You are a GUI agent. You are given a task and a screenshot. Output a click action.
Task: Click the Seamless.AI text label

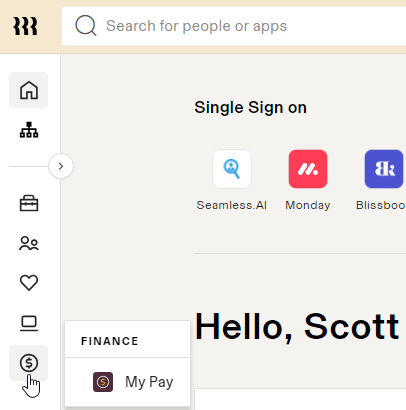click(x=232, y=205)
